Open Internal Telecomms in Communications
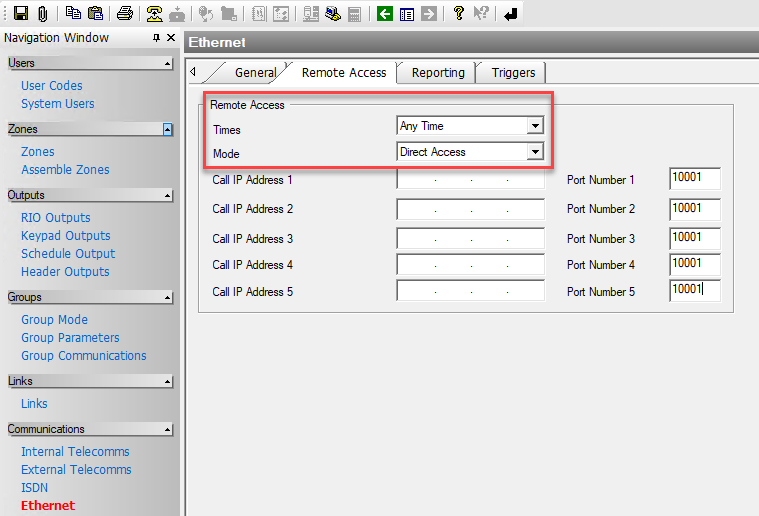This screenshot has width=759, height=516. pos(75,452)
